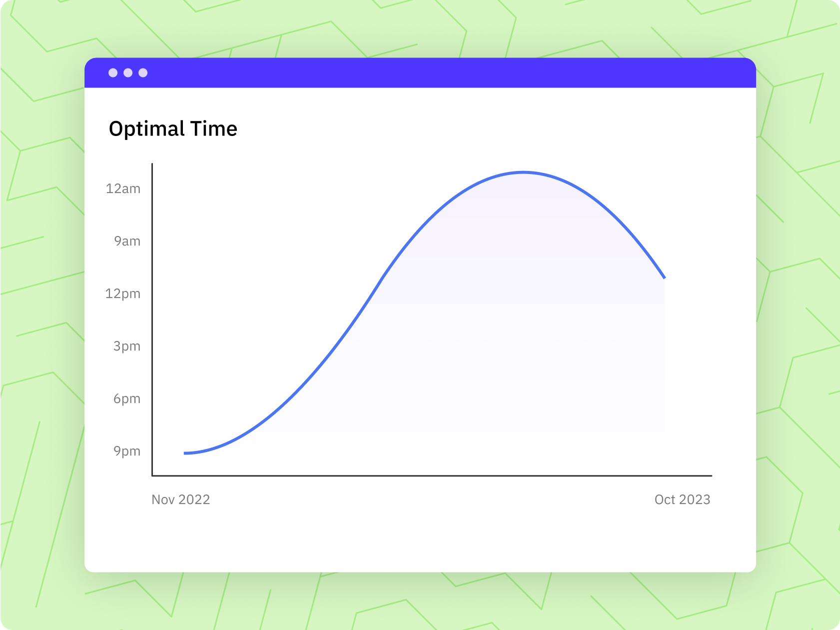The width and height of the screenshot is (840, 630).
Task: Click the Nov 2022 x-axis label
Action: point(181,499)
